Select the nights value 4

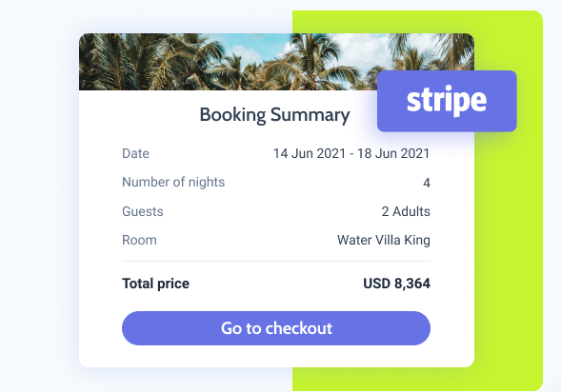[427, 183]
